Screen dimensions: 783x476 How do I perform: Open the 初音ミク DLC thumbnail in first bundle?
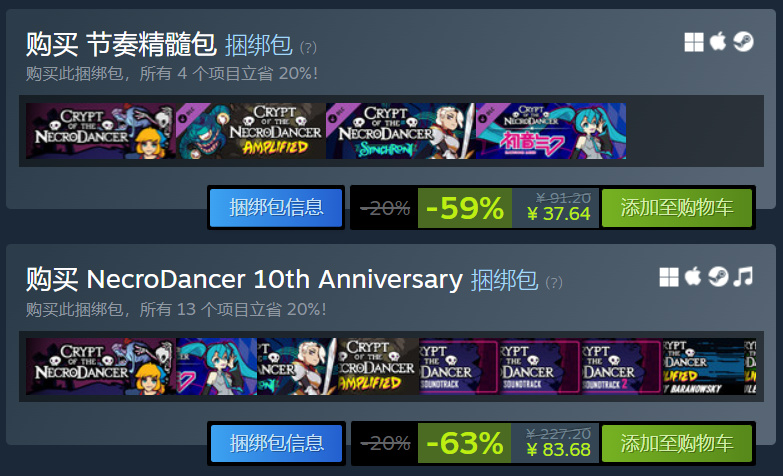551,131
